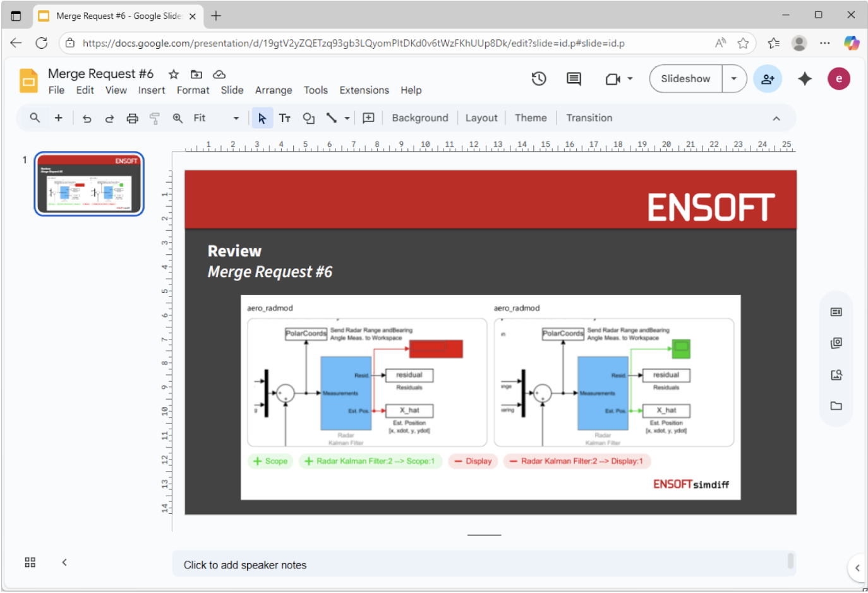The image size is (868, 593).
Task: Refresh the browser page
Action: point(42,43)
